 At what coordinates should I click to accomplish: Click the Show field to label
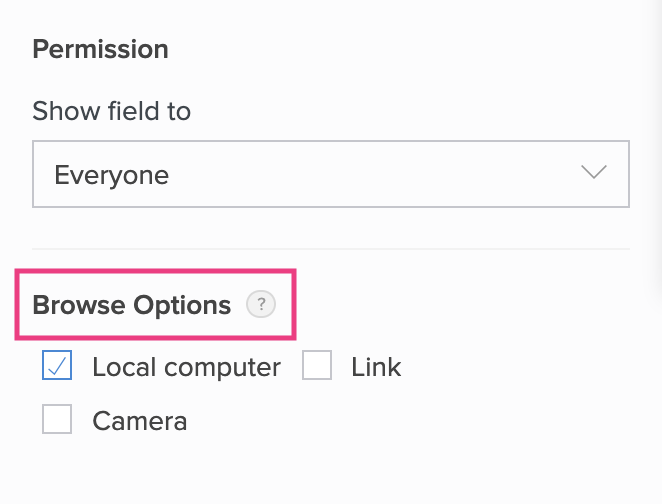click(111, 111)
